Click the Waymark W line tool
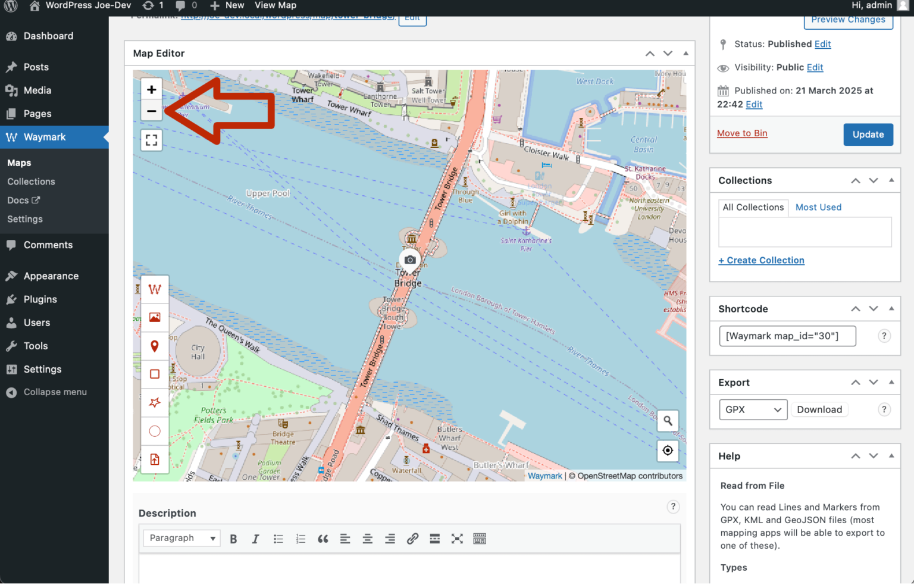This screenshot has height=588, width=914. tap(155, 289)
